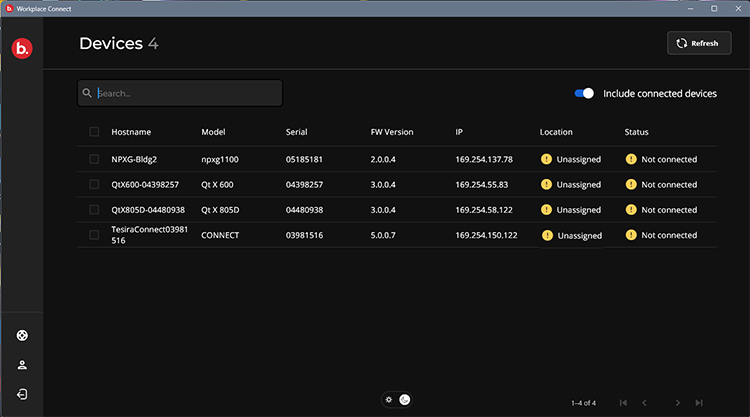Click serial number 03981516

coord(304,235)
